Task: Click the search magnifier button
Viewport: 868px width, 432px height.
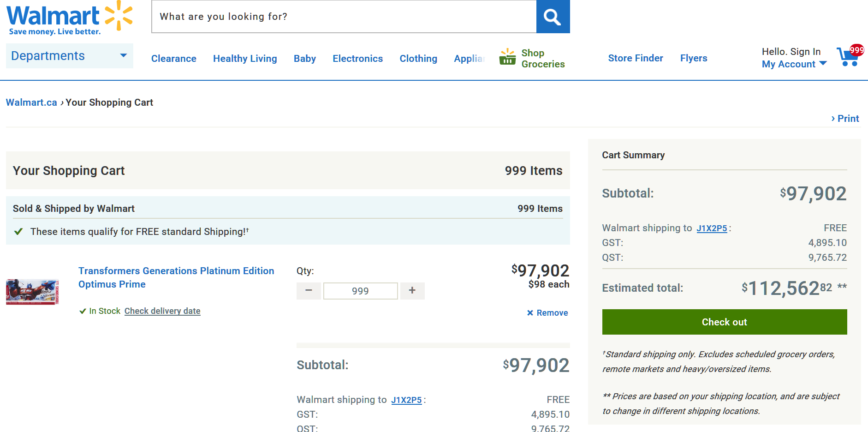Action: point(553,17)
